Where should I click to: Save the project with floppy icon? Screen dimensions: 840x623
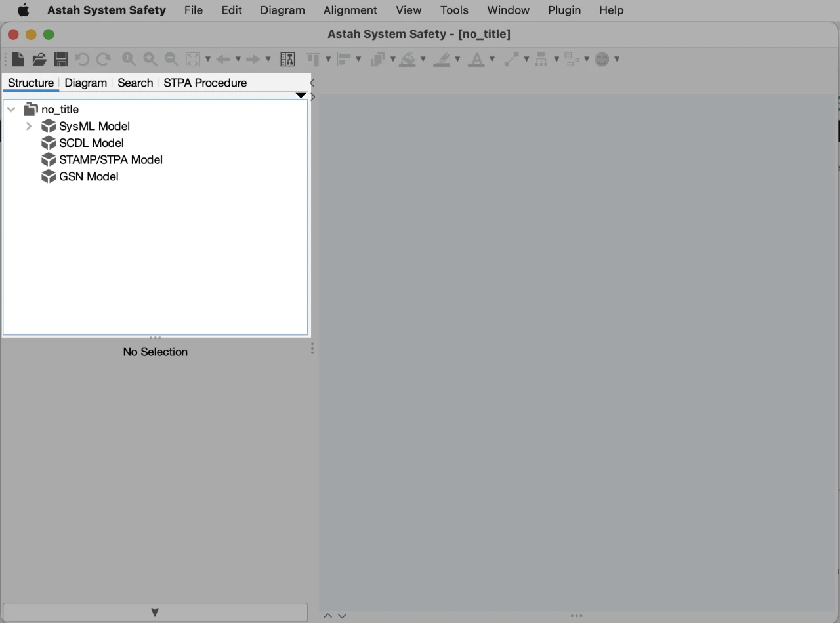click(61, 60)
